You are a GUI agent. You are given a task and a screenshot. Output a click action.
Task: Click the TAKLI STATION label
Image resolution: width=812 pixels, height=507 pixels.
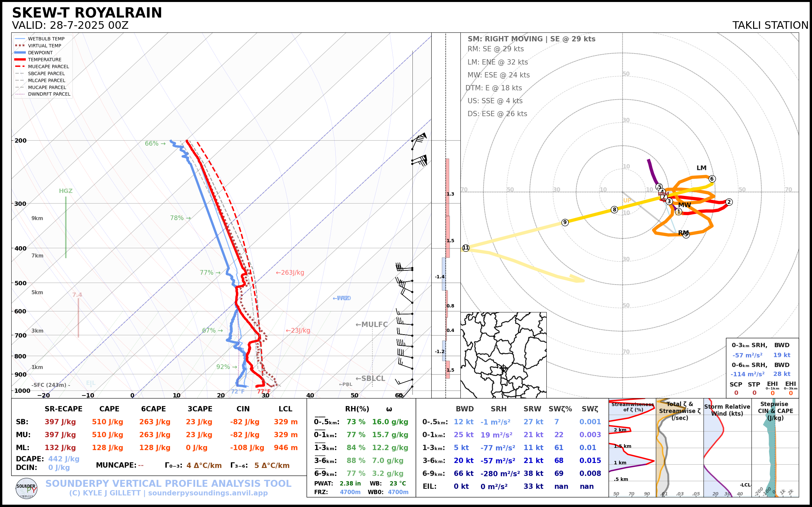click(770, 25)
